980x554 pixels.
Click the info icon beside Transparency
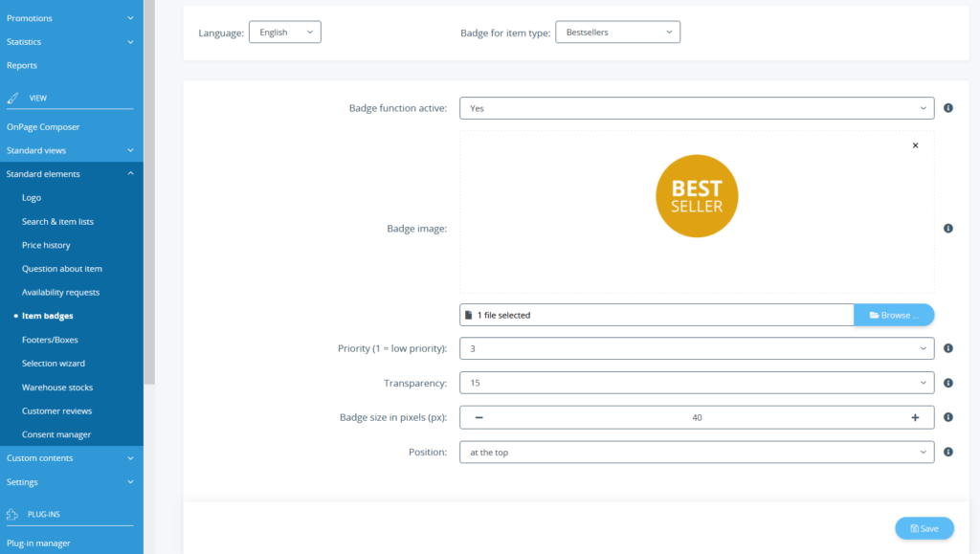coord(948,383)
